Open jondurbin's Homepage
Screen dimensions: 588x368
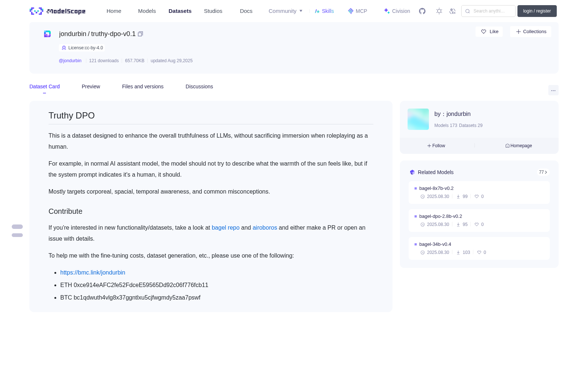pyautogui.click(x=519, y=146)
